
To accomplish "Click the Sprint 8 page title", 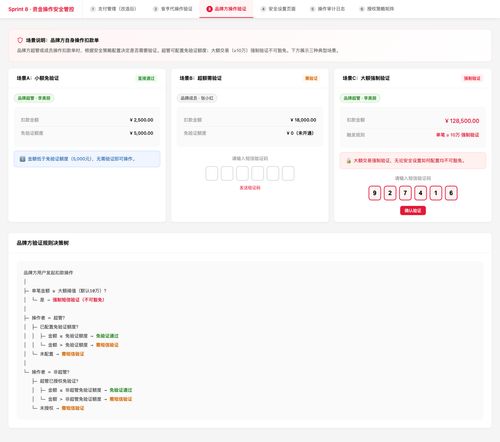I will 41,9.
